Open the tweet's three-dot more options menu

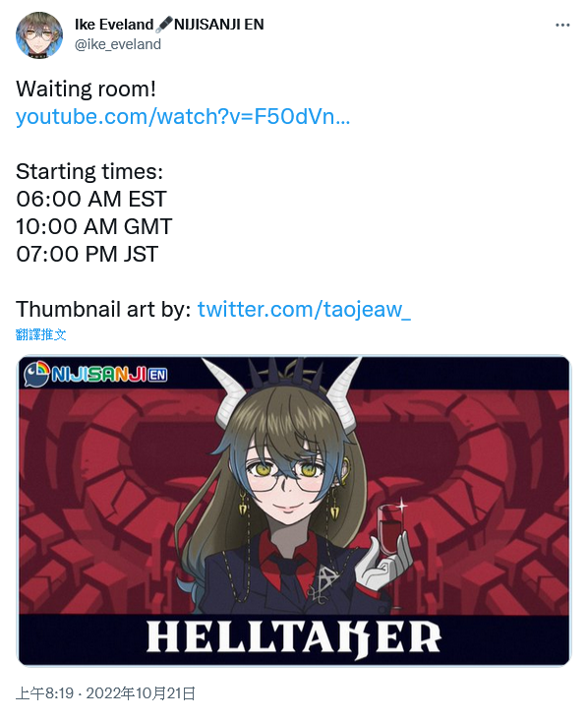(562, 25)
